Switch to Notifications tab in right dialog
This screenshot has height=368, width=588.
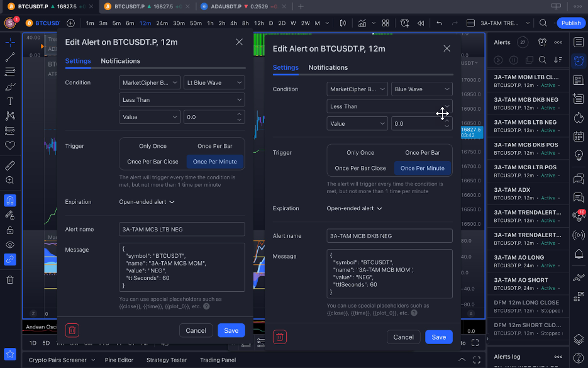click(328, 67)
